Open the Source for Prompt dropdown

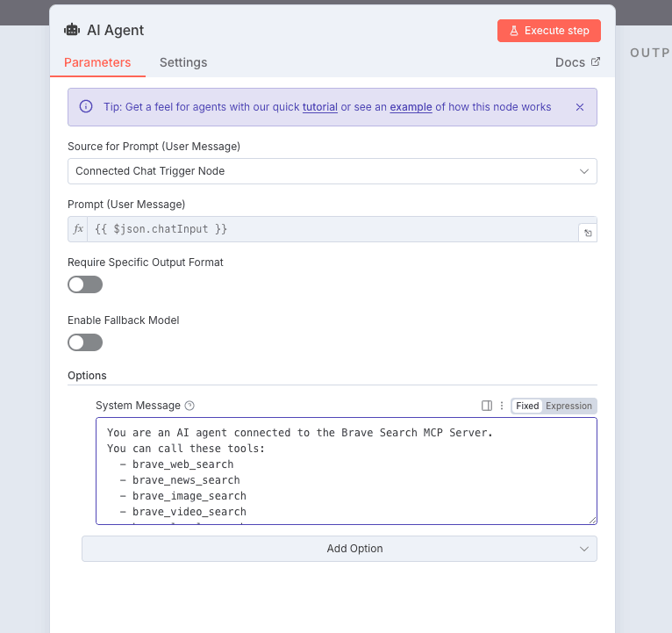coord(332,171)
